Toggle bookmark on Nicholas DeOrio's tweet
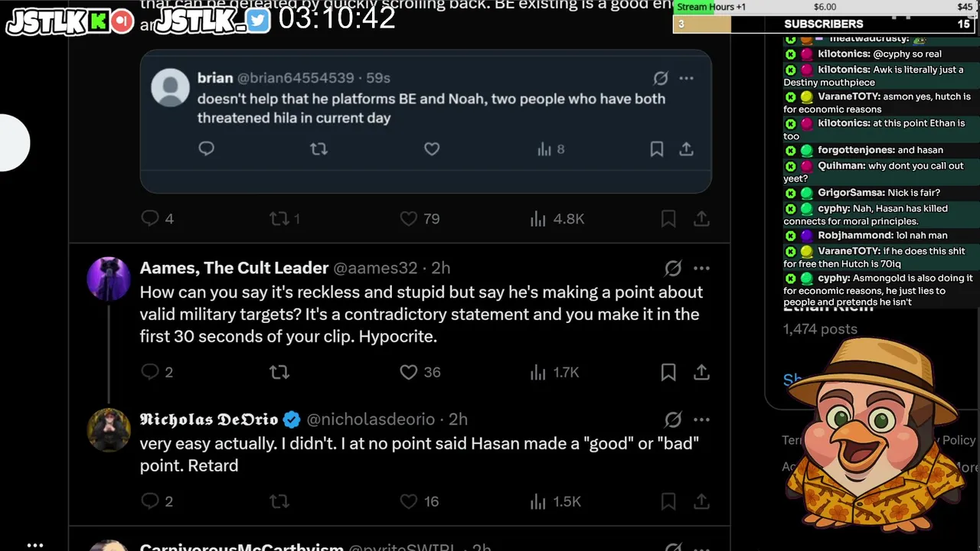The height and width of the screenshot is (551, 980). pos(668,501)
